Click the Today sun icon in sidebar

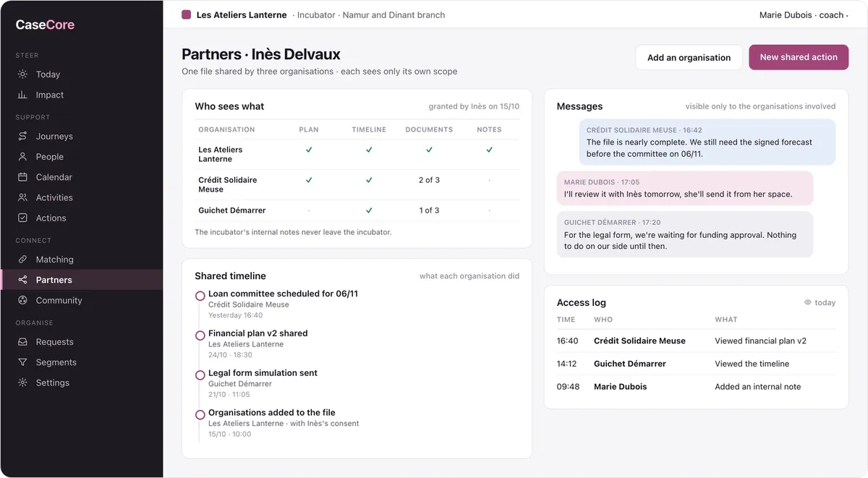[22, 74]
